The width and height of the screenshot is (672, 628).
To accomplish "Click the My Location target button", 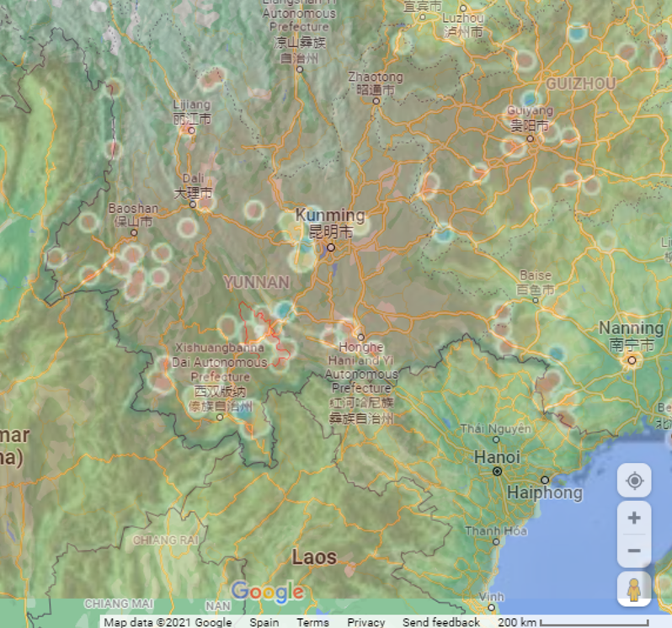I will pos(634,482).
